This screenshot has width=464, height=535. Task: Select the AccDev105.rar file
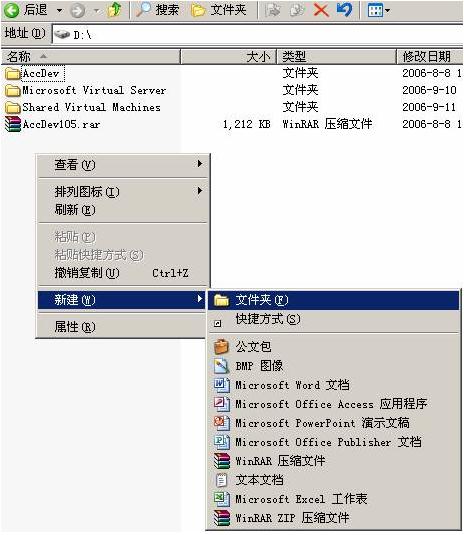point(61,124)
